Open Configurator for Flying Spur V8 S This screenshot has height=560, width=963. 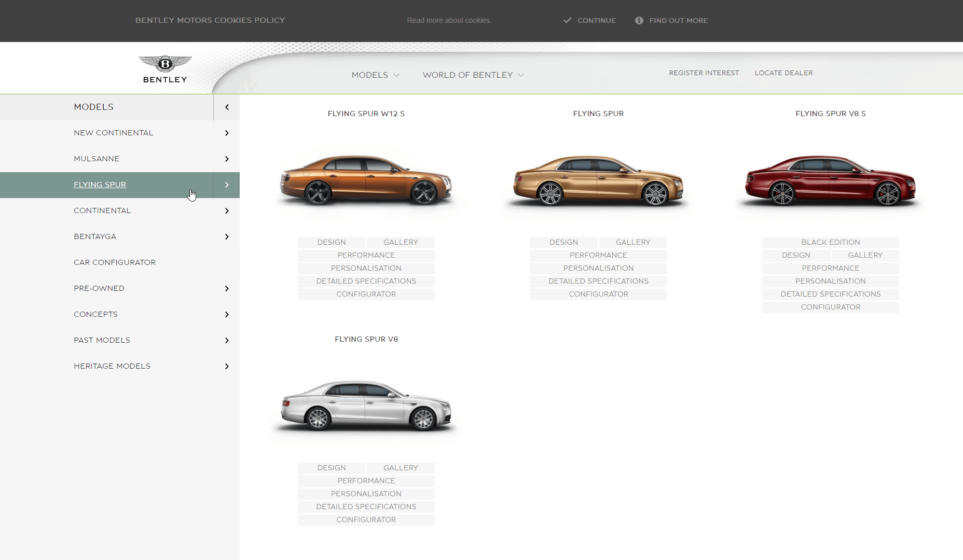tap(831, 307)
